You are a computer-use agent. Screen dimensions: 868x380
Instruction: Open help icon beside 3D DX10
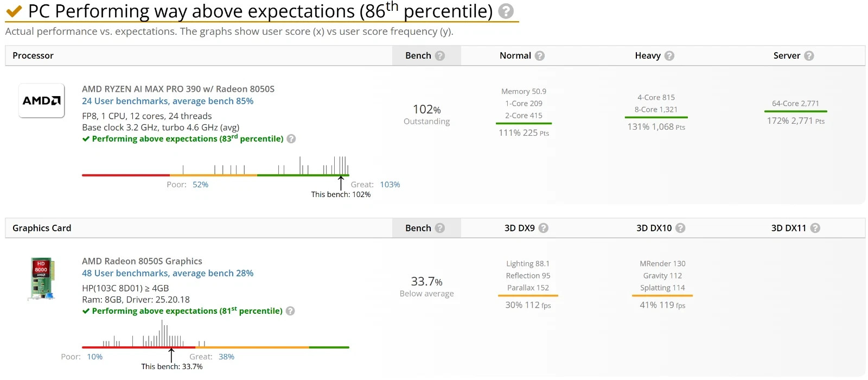[680, 228]
